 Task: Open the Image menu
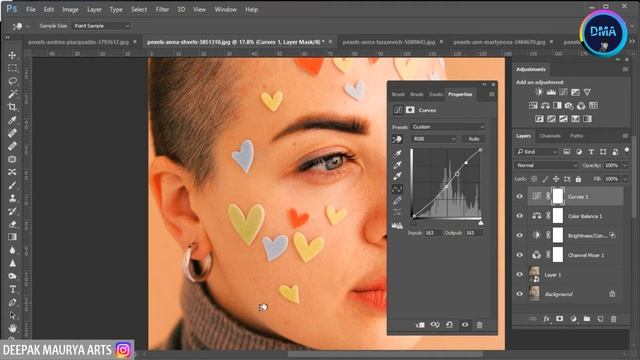tap(70, 9)
